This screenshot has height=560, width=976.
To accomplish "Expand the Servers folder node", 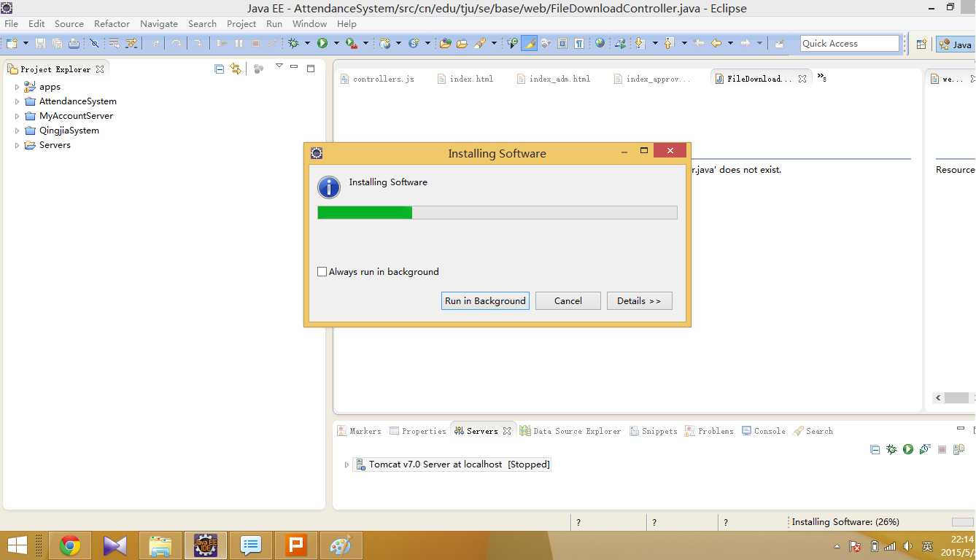I will pyautogui.click(x=17, y=145).
